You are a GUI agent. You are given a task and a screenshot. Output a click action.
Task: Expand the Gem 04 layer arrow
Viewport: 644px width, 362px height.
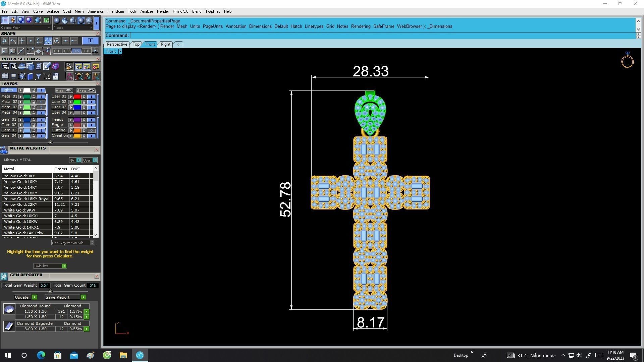pos(21,136)
